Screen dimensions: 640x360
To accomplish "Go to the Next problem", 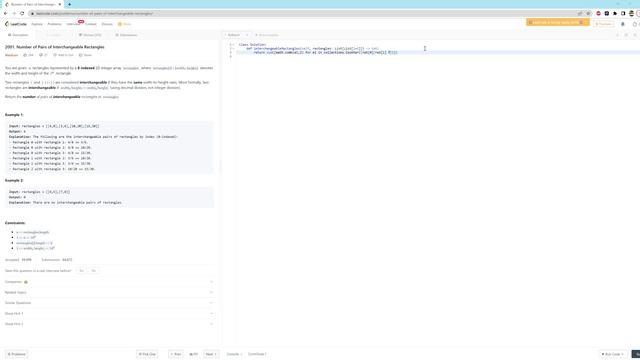I will point(211,354).
